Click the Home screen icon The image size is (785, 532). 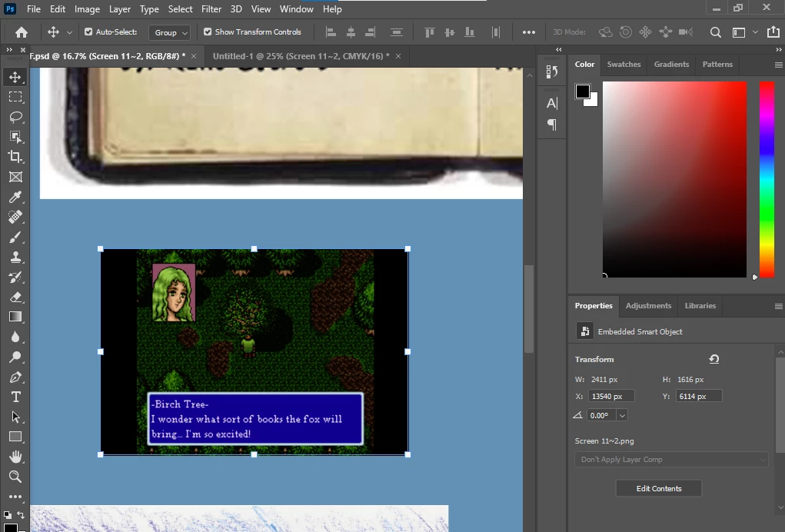pos(21,32)
